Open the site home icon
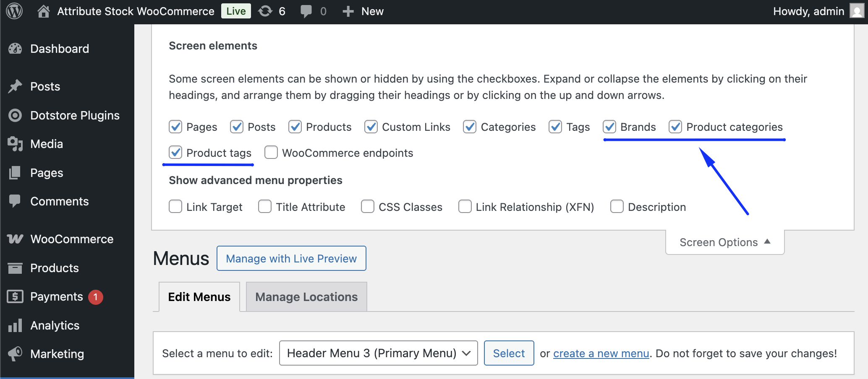 pos(43,11)
